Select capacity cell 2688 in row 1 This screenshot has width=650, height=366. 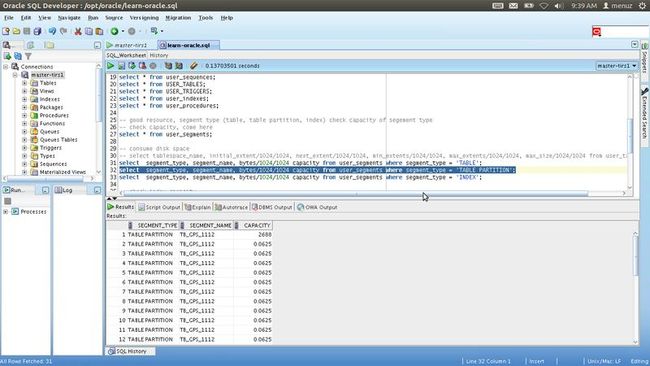pos(253,235)
